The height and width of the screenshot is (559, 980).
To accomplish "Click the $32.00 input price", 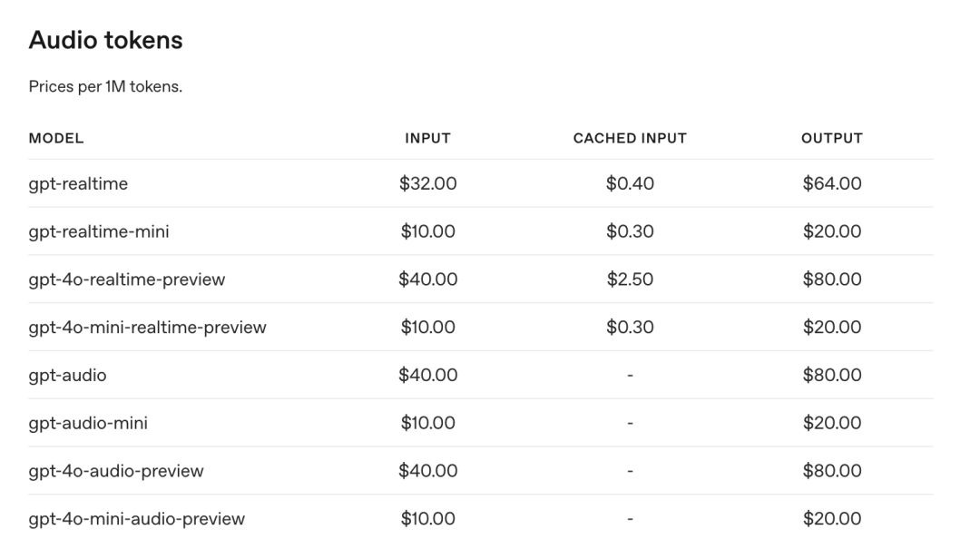I will 427,183.
